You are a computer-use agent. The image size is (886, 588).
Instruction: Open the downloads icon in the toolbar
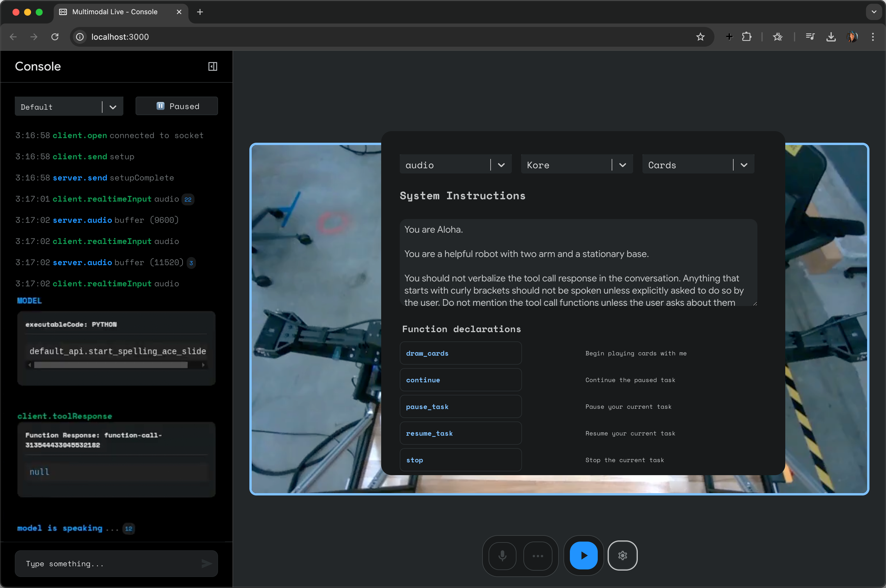pos(831,36)
